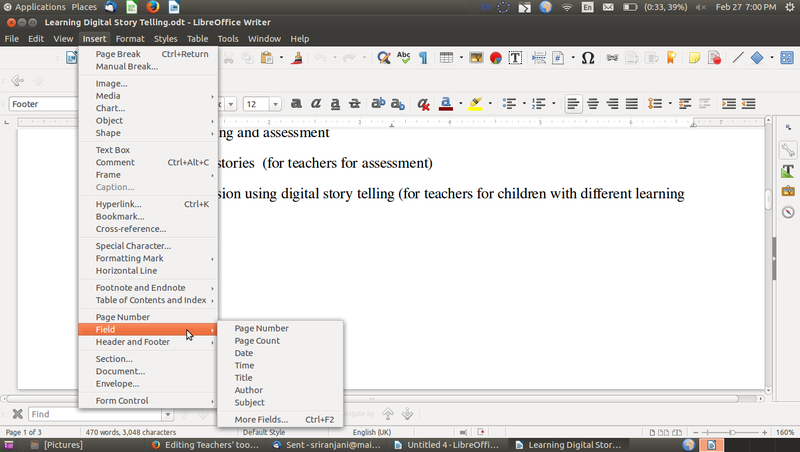Expand the Paste options dropdown arrow

coord(281,58)
